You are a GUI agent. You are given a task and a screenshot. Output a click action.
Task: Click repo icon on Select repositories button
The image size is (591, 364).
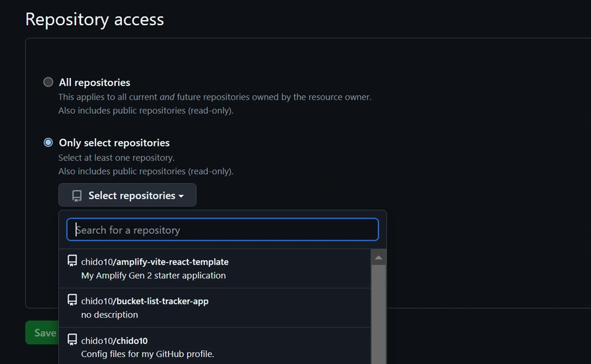click(77, 196)
